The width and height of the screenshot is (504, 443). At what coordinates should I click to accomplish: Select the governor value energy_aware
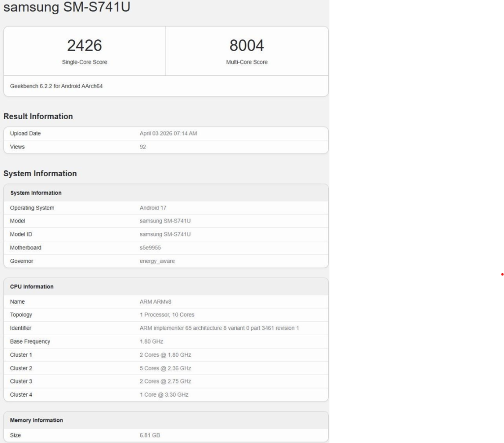point(157,261)
